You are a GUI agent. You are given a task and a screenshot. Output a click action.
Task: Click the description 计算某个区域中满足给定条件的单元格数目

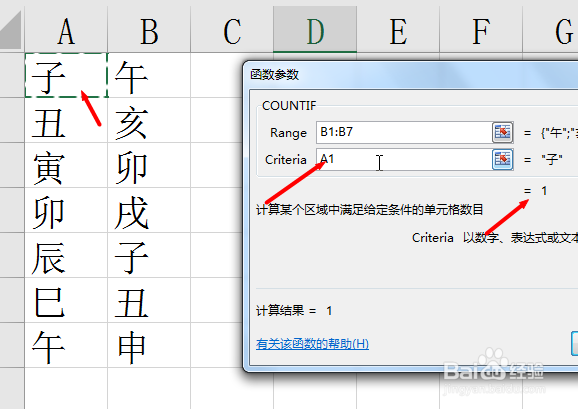(x=369, y=210)
